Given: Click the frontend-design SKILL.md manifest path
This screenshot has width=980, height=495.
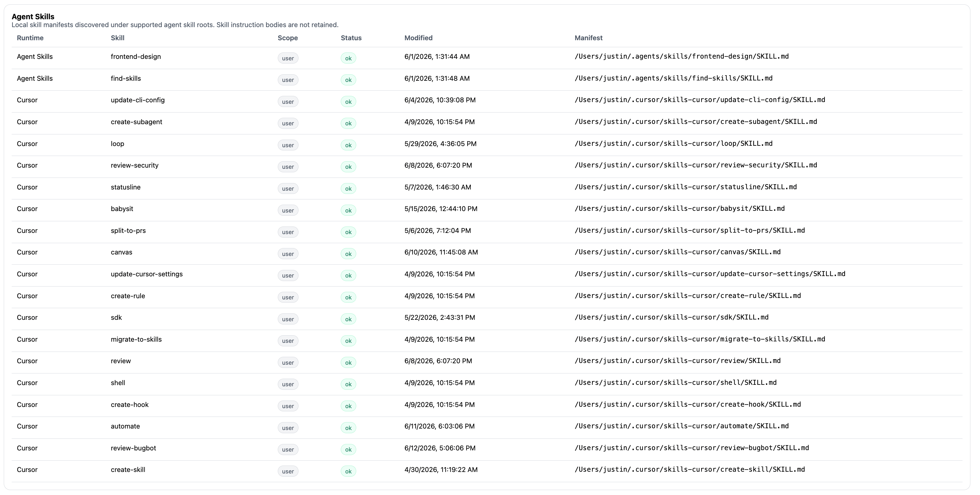Looking at the screenshot, I should click(x=682, y=57).
